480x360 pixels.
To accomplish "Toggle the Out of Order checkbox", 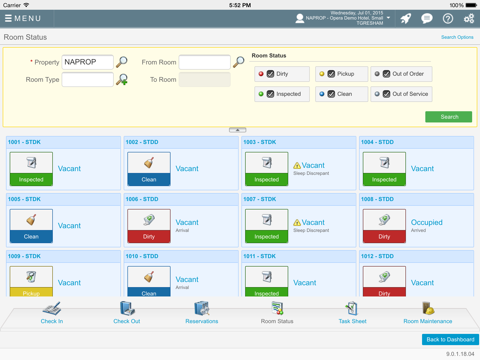I will click(386, 74).
